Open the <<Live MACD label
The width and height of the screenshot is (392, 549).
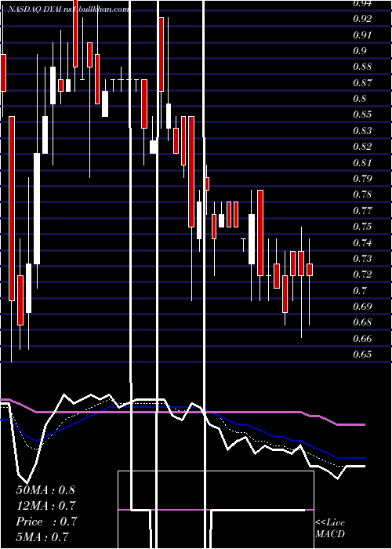tap(330, 529)
